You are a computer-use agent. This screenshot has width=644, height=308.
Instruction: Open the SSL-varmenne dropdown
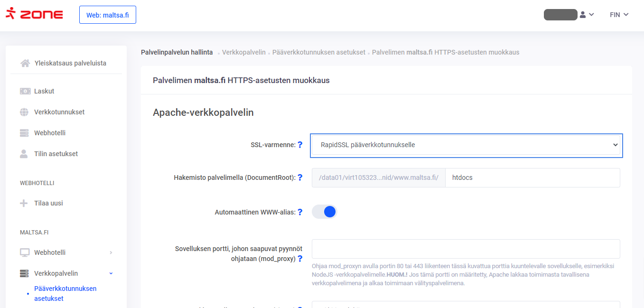467,145
